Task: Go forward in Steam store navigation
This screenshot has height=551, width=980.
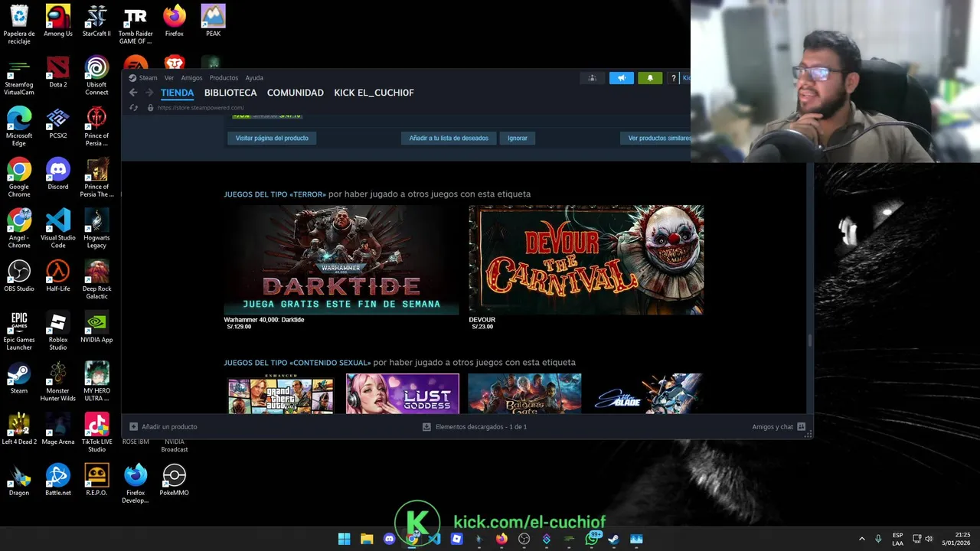Action: pyautogui.click(x=149, y=93)
